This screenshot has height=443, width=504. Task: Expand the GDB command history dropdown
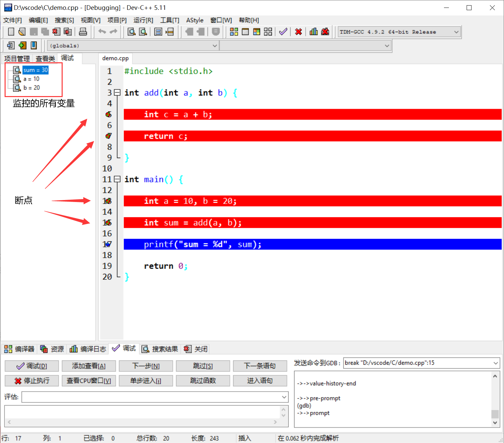point(495,363)
